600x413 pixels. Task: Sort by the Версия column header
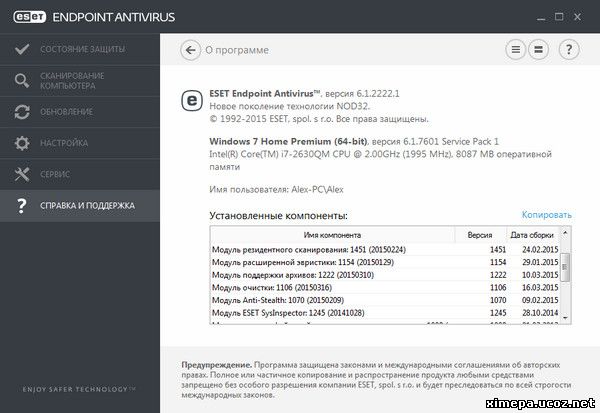tap(480, 234)
